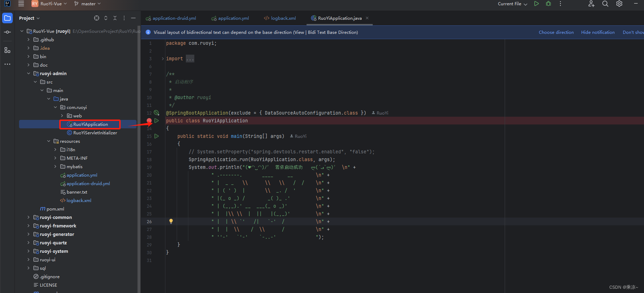Click Choose direction link

[556, 32]
